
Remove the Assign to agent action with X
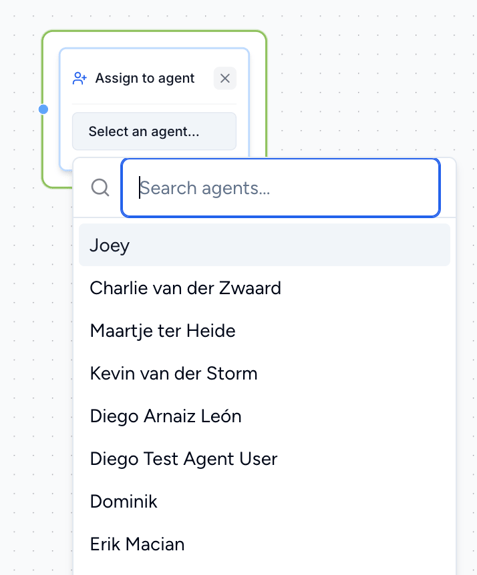pyautogui.click(x=225, y=78)
